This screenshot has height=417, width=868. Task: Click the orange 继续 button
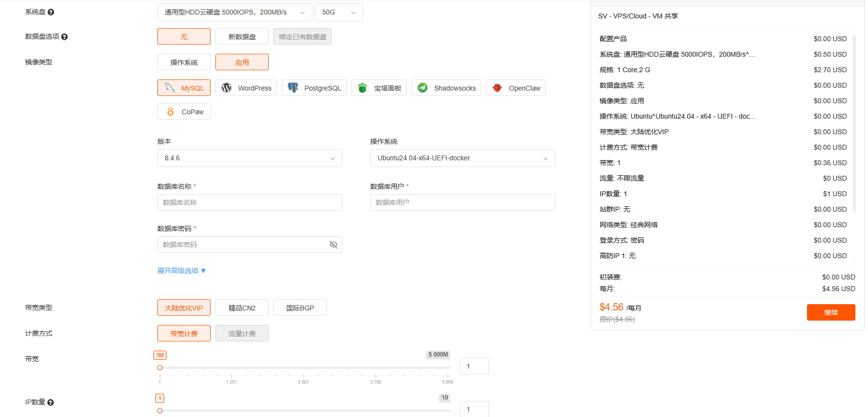point(831,312)
